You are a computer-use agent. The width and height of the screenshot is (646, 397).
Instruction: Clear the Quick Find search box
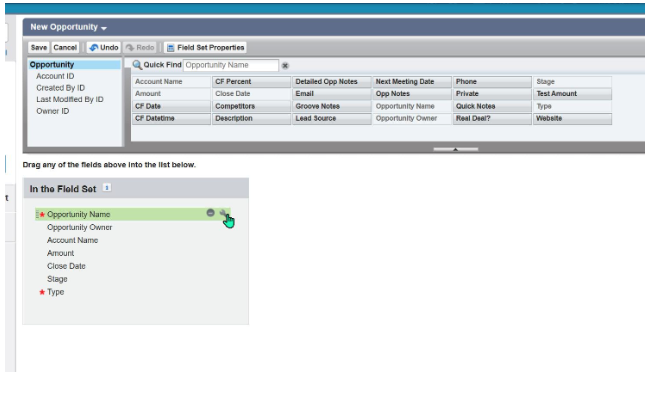tap(285, 65)
